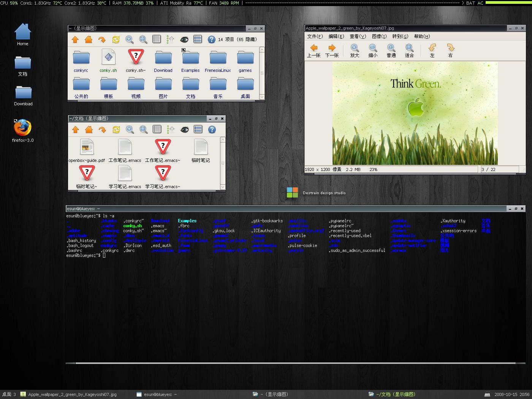Go to previous image (上一张) in viewer
532x399 pixels.
tap(314, 51)
